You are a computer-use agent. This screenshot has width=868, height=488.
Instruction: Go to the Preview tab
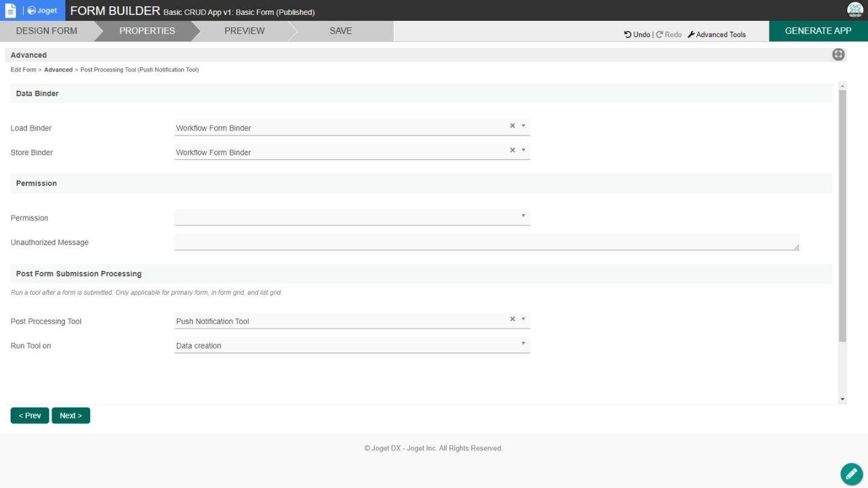click(x=244, y=31)
